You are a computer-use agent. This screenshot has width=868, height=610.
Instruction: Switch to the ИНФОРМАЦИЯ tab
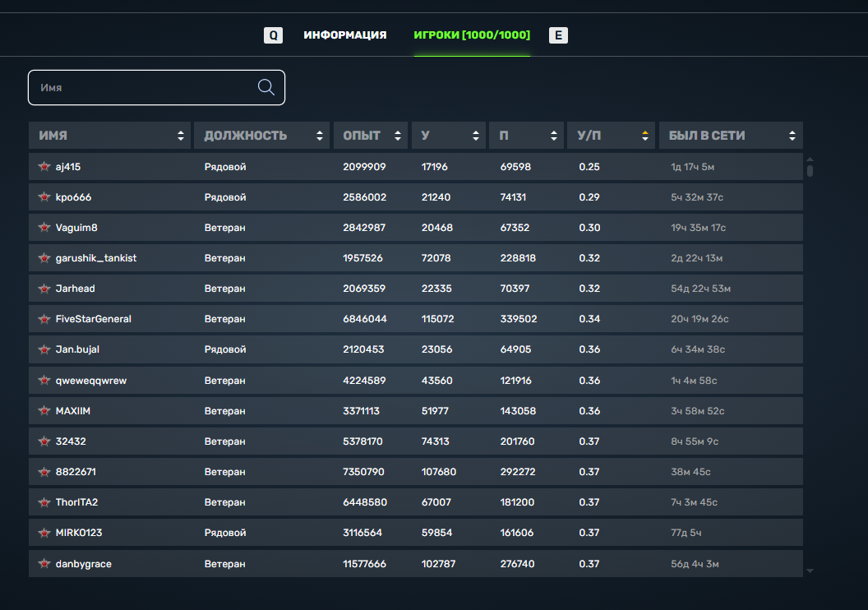[345, 35]
